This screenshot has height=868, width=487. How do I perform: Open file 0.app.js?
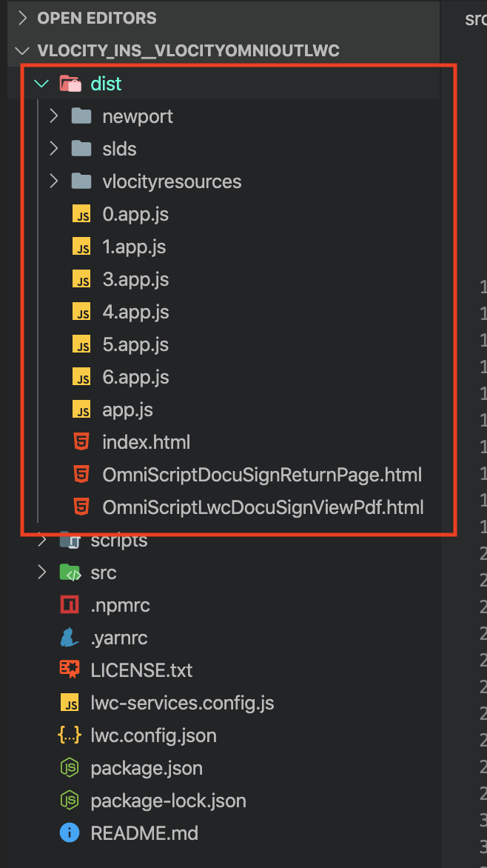point(135,214)
